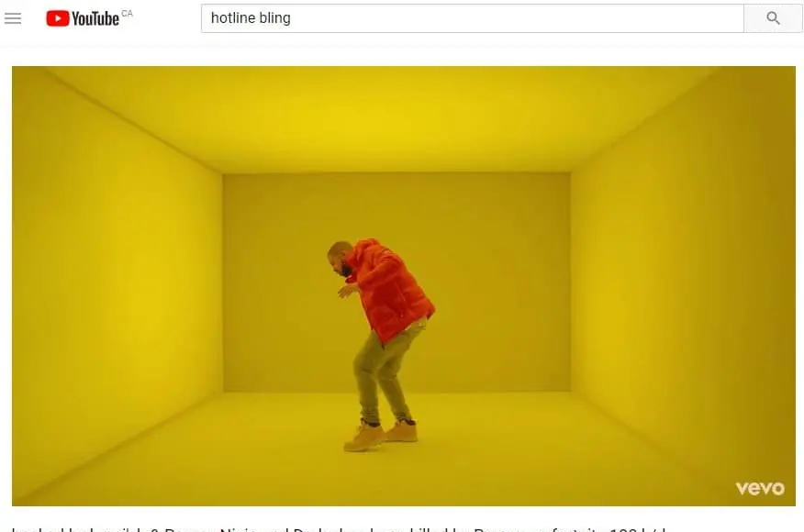Click the vevo watermark on the video

pos(760,488)
